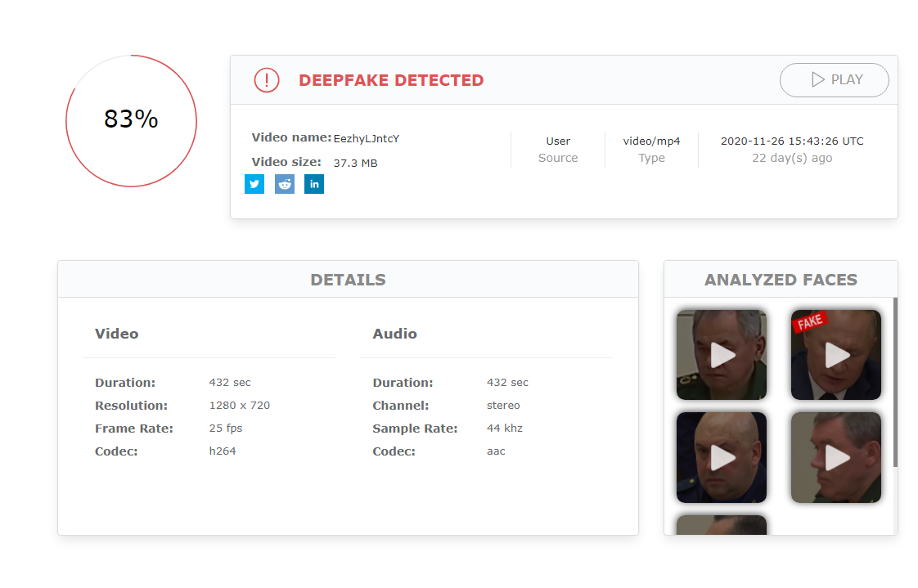Click the 83% confidence circle
This screenshot has height=588, width=918.
(x=131, y=121)
